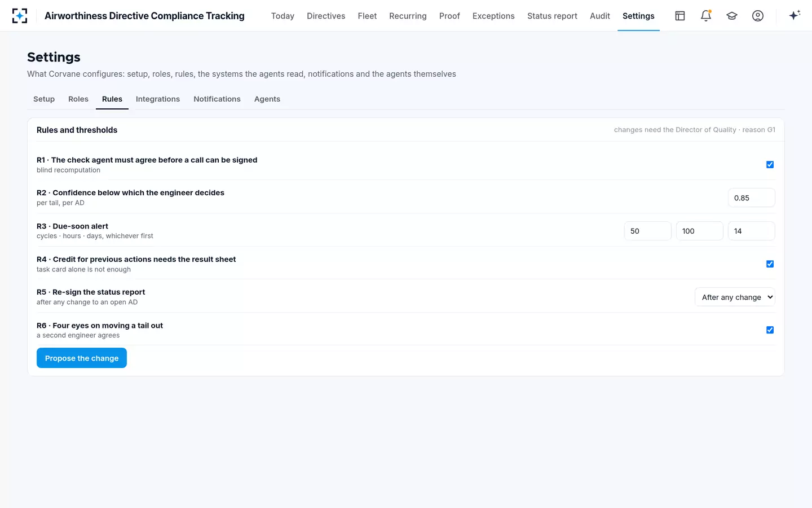Toggle R4 result sheet credit checkbox
This screenshot has width=812, height=508.
pyautogui.click(x=770, y=264)
